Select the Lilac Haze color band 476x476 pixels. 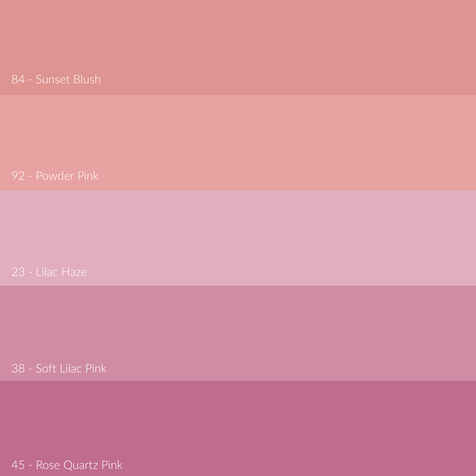click(238, 238)
